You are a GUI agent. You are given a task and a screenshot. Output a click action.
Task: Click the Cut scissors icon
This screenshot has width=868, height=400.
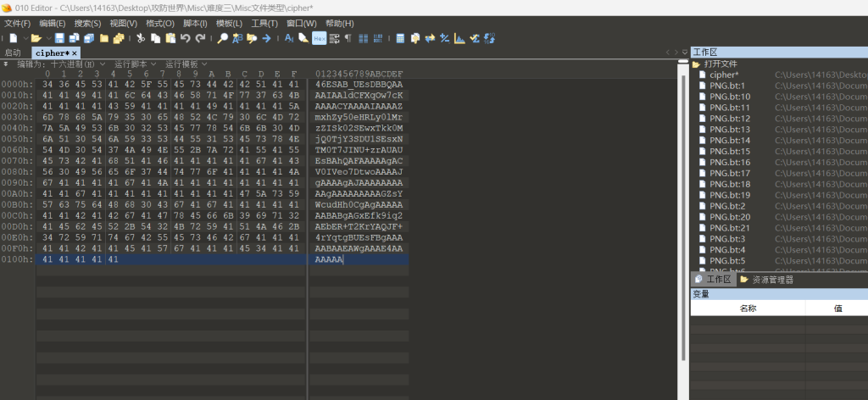click(140, 38)
